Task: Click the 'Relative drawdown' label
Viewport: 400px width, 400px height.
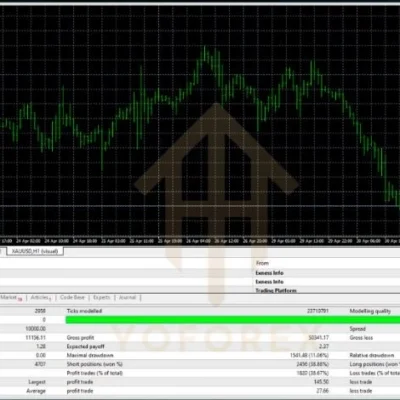Action: tap(372, 355)
